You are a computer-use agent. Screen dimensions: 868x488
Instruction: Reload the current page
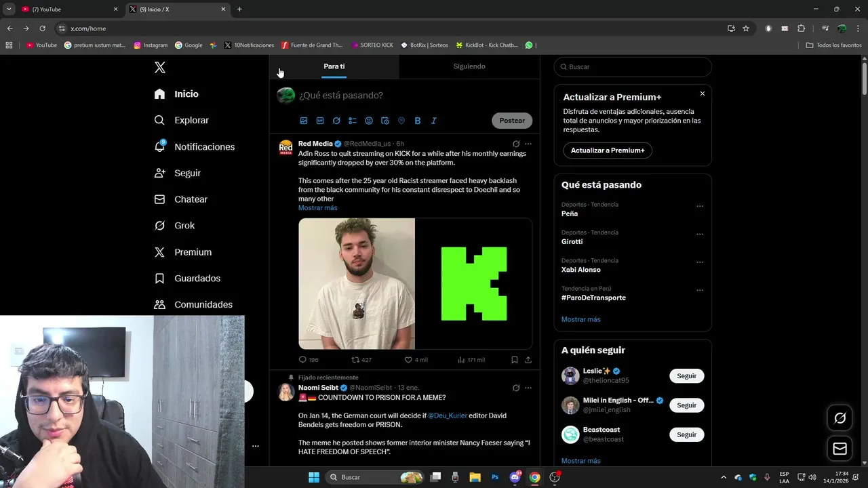pyautogui.click(x=42, y=28)
